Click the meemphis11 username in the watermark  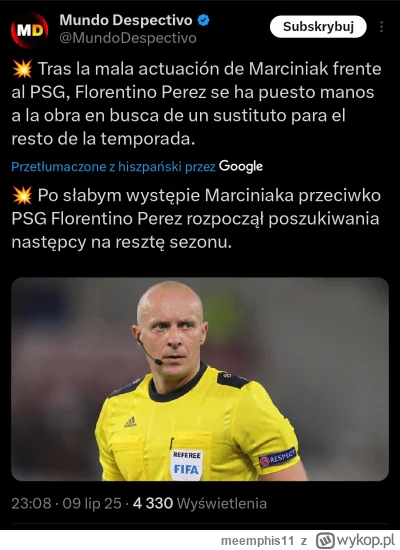pos(257,541)
